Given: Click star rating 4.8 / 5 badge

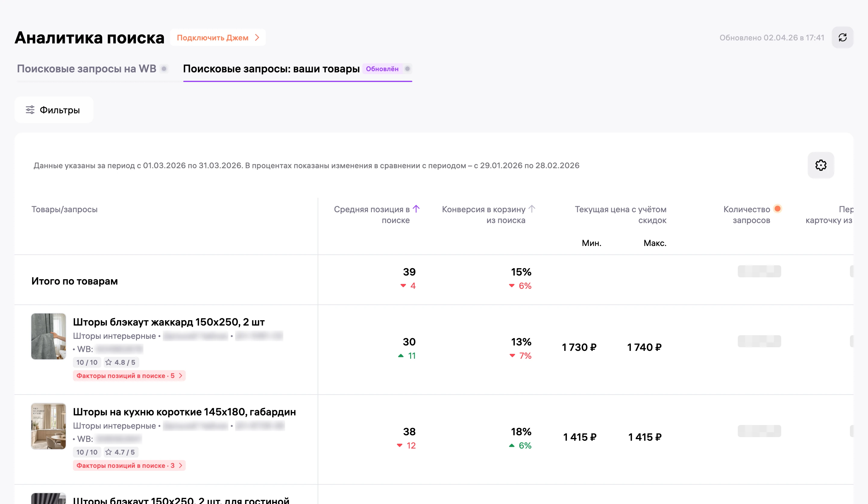Looking at the screenshot, I should (121, 362).
